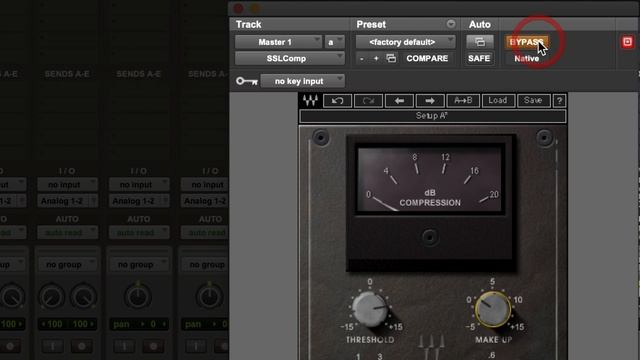The image size is (640, 360).
Task: Open the Preset menu circular arrow
Action: click(451, 24)
